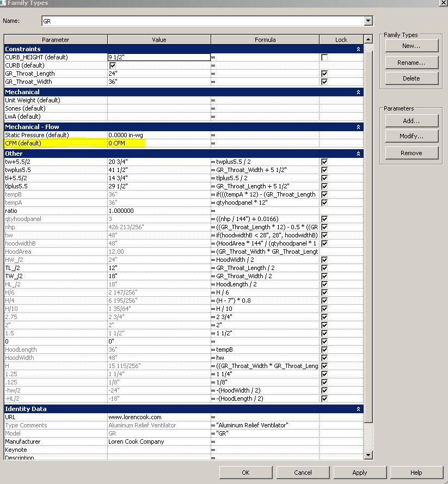
Task: Collapse the Mechanical - Flow section
Action: pos(358,126)
